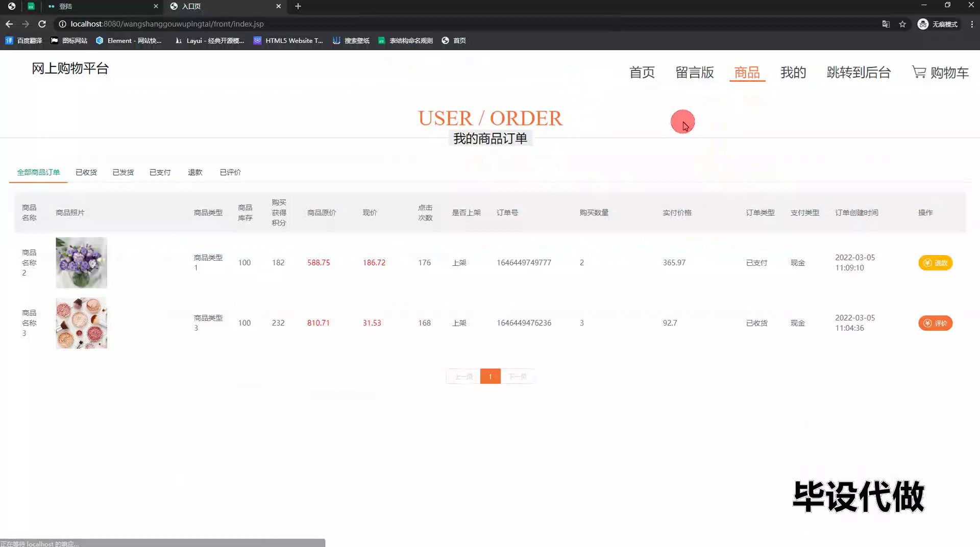Open the 购物车 shopping cart

click(940, 72)
